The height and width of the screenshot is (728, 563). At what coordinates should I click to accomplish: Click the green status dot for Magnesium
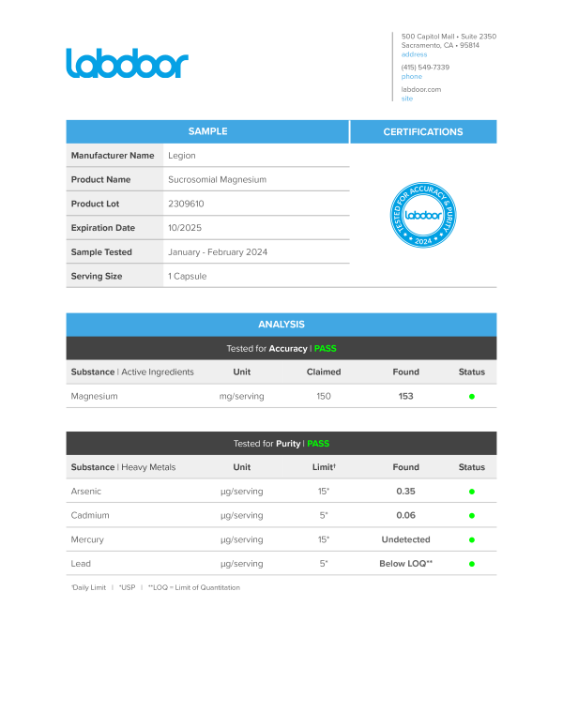click(x=471, y=397)
